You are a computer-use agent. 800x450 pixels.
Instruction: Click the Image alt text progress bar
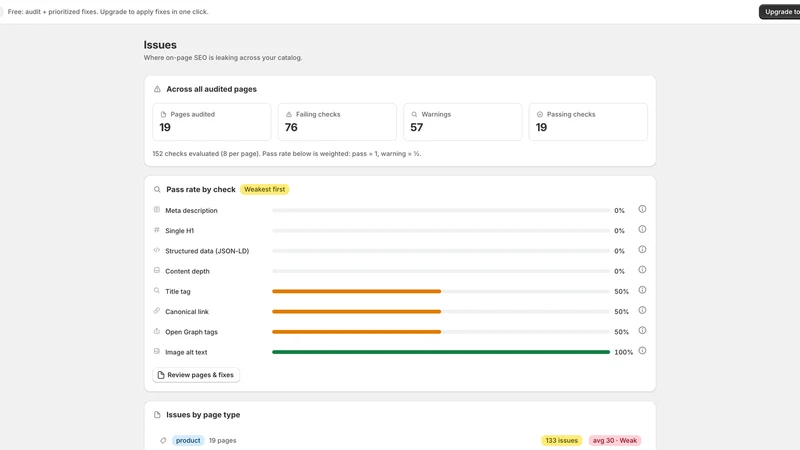(441, 352)
